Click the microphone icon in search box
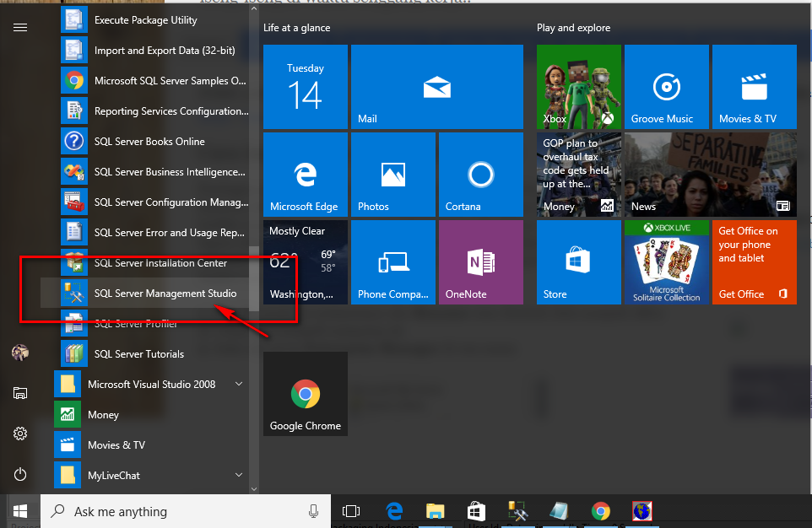Image resolution: width=812 pixels, height=528 pixels. [x=313, y=511]
